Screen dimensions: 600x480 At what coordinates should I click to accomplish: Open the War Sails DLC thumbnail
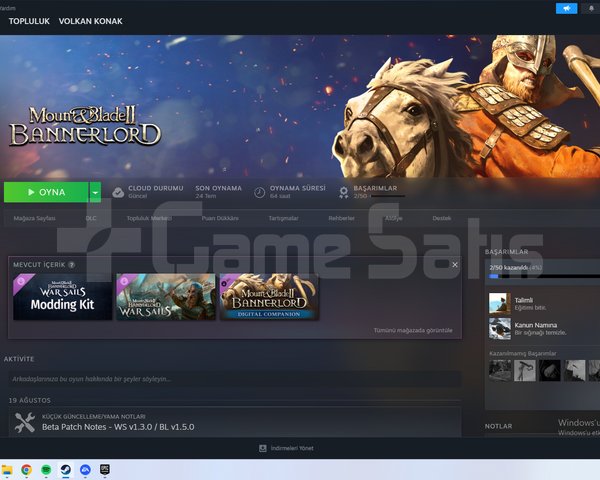(x=166, y=297)
